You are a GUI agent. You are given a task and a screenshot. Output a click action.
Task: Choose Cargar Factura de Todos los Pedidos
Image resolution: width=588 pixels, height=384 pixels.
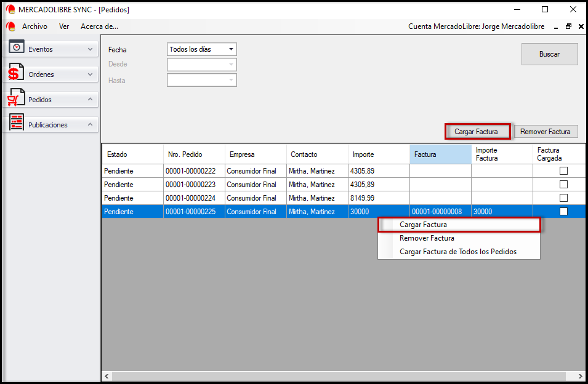pyautogui.click(x=459, y=252)
